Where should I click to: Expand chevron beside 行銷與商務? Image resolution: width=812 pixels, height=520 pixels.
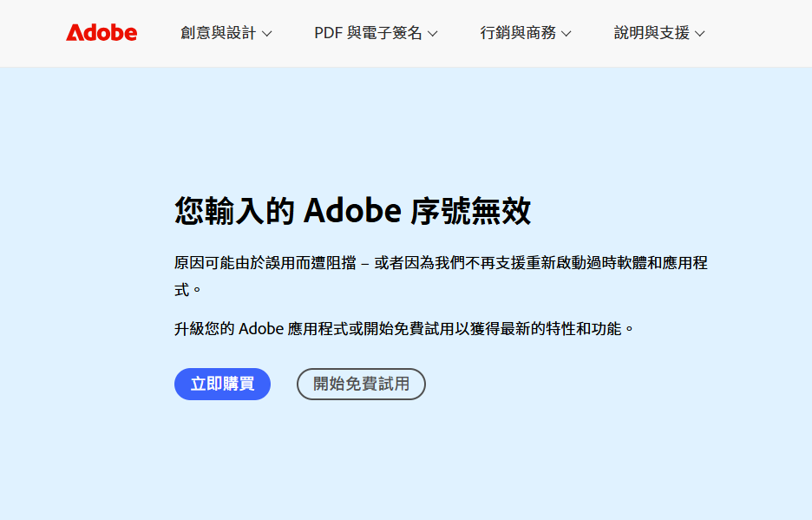click(x=566, y=34)
